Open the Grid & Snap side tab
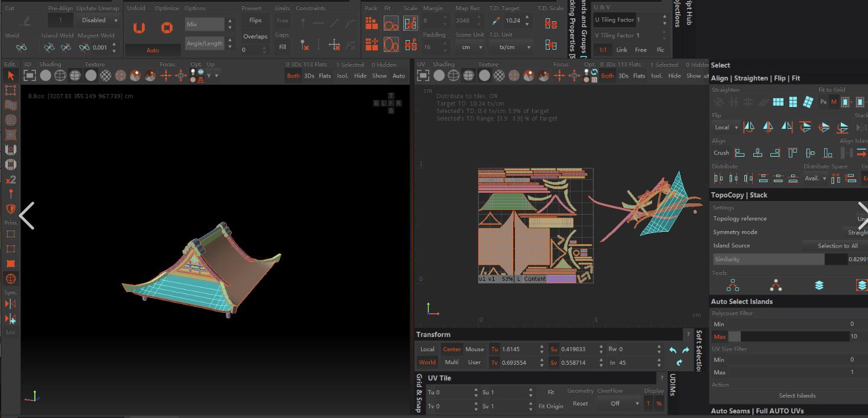Viewport: 868px width, 418px height. [x=419, y=393]
